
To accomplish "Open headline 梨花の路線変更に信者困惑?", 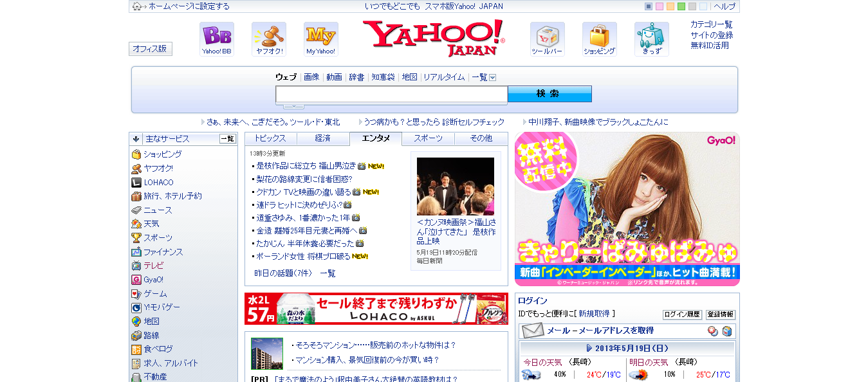I will [304, 179].
